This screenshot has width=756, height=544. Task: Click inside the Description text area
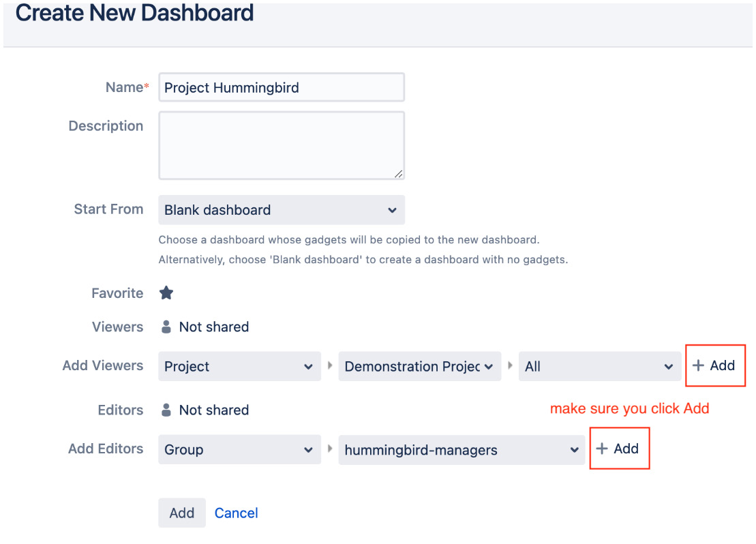point(282,146)
